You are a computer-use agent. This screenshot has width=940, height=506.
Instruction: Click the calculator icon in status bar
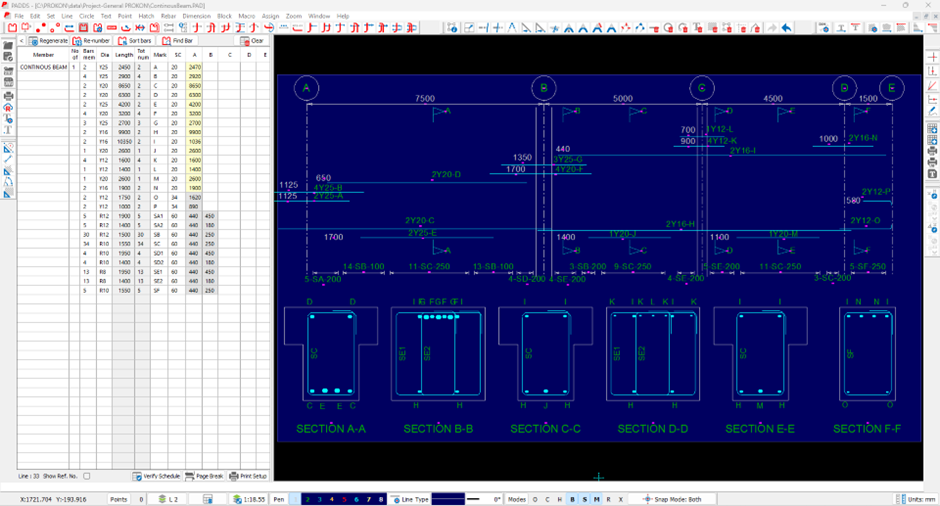[x=207, y=499]
